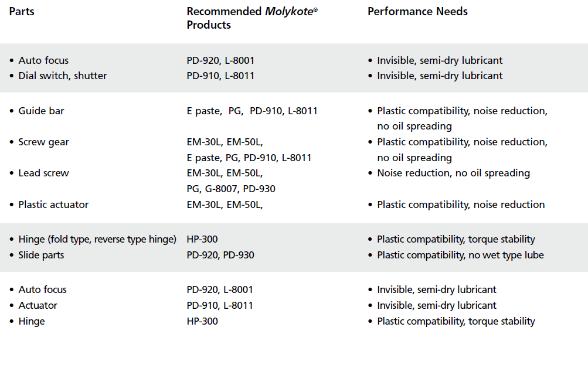This screenshot has width=588, height=375.
Task: Select the standalone 'Actuator' part entry
Action: click(x=38, y=305)
